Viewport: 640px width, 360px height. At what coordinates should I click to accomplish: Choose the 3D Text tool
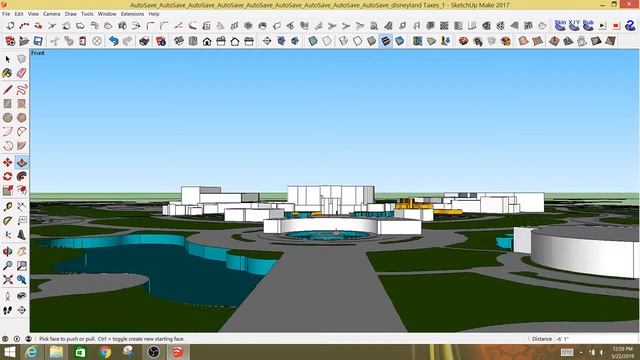pos(22,235)
